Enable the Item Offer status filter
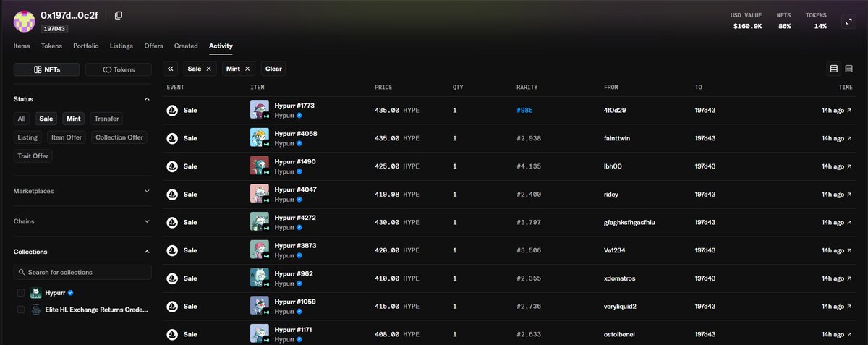This screenshot has height=345, width=868. coord(67,137)
